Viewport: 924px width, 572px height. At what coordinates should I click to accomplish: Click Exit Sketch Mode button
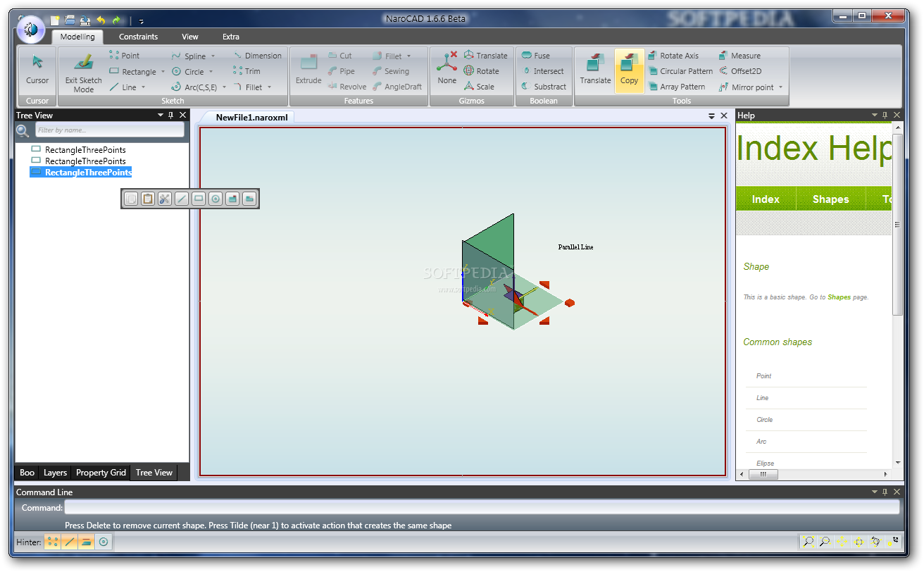point(84,73)
